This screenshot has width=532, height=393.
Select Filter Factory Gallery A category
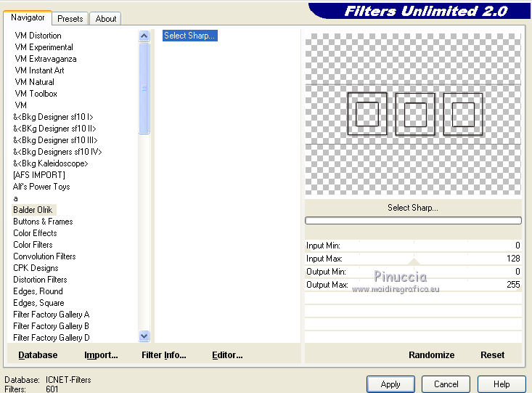(x=51, y=315)
